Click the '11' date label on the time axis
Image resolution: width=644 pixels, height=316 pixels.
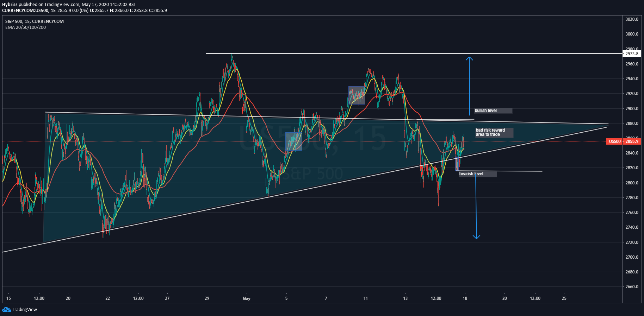tap(366, 298)
